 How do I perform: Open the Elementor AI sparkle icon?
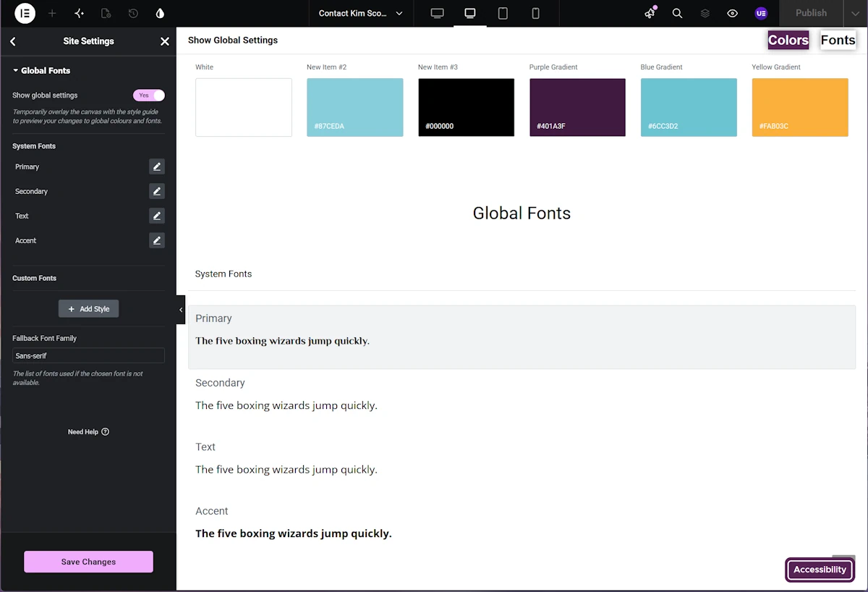point(80,13)
